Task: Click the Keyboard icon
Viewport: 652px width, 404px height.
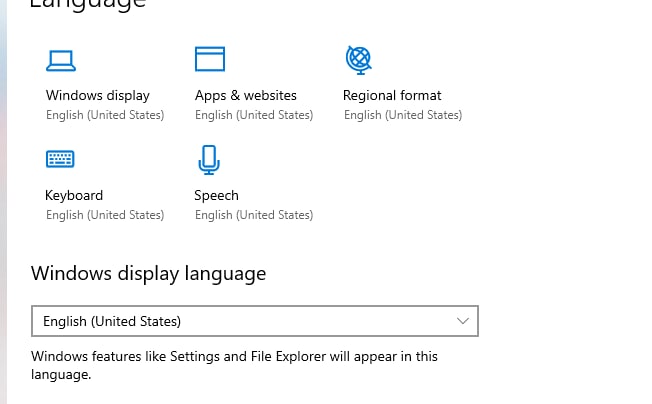Action: (60, 159)
